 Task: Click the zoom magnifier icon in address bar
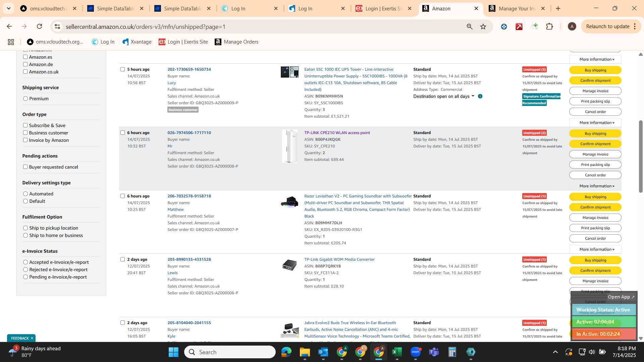pos(470,26)
